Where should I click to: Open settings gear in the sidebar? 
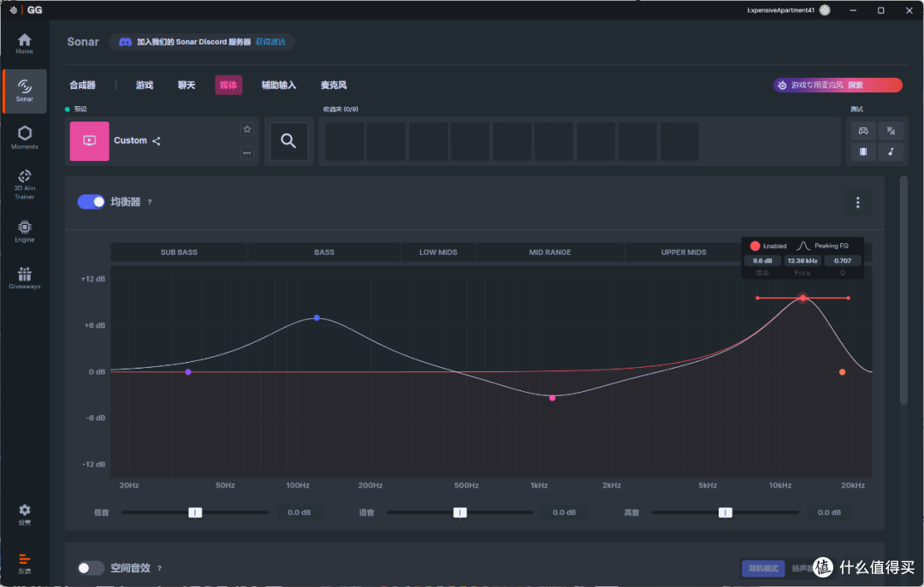pos(24,514)
